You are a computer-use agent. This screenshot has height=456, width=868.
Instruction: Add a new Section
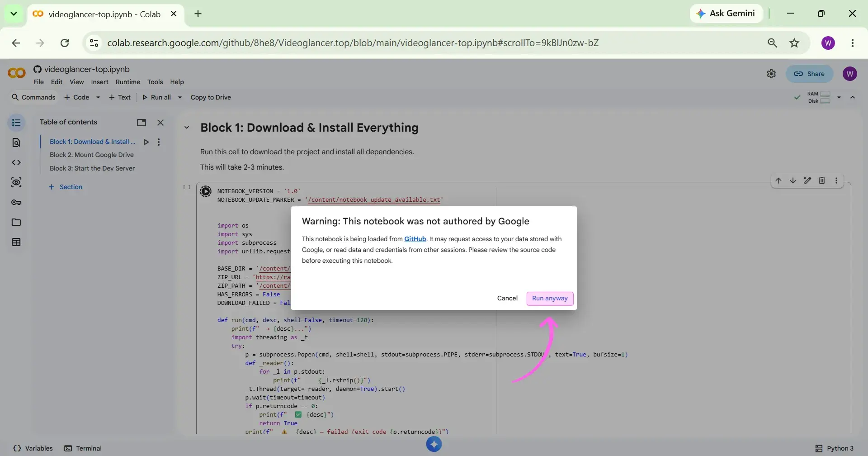[66, 187]
